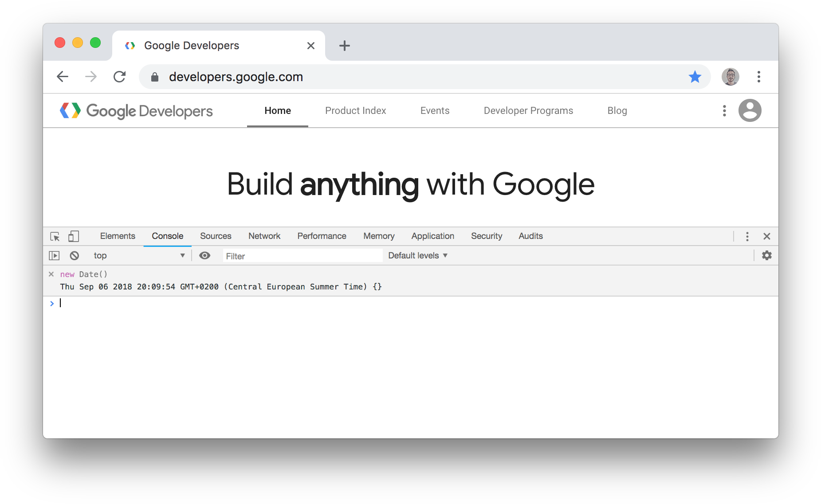The height and width of the screenshot is (504, 821).
Task: Select the Google Developers browser tab
Action: (219, 46)
